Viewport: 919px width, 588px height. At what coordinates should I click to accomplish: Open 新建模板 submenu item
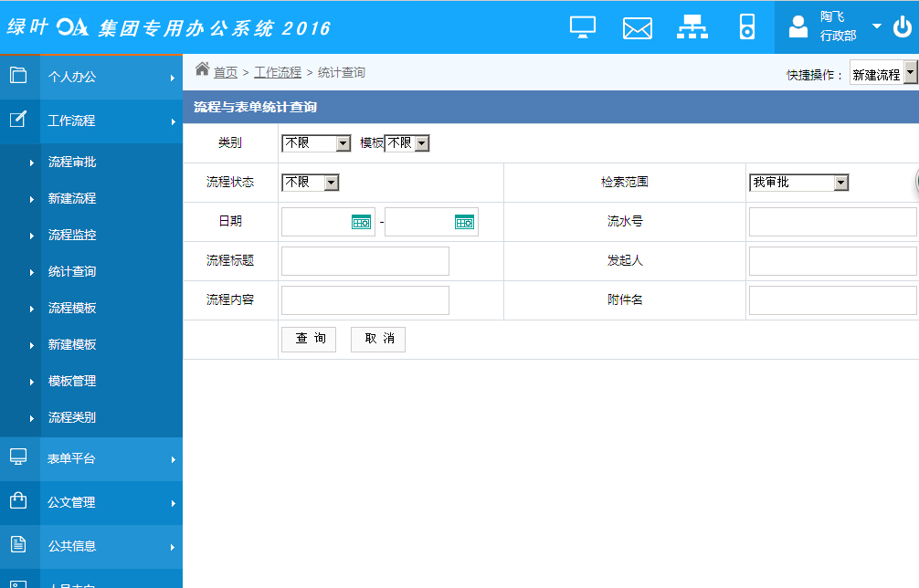(72, 345)
